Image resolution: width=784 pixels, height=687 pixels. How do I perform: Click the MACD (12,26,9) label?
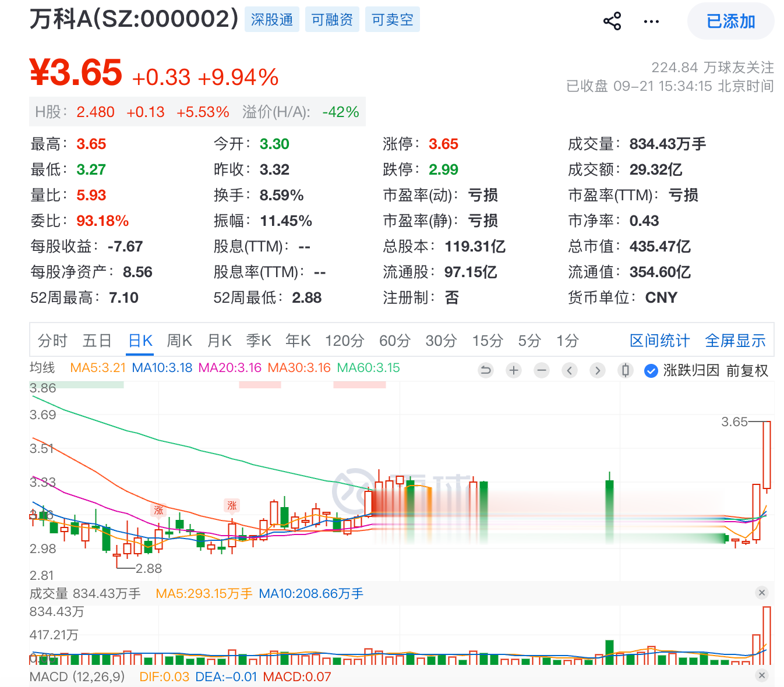77,677
